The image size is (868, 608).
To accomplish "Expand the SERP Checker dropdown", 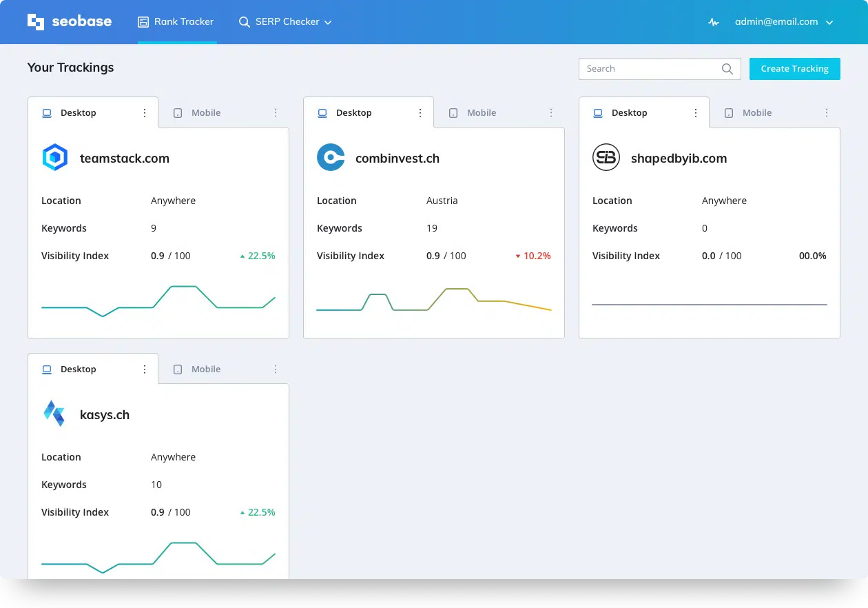I will (x=285, y=22).
